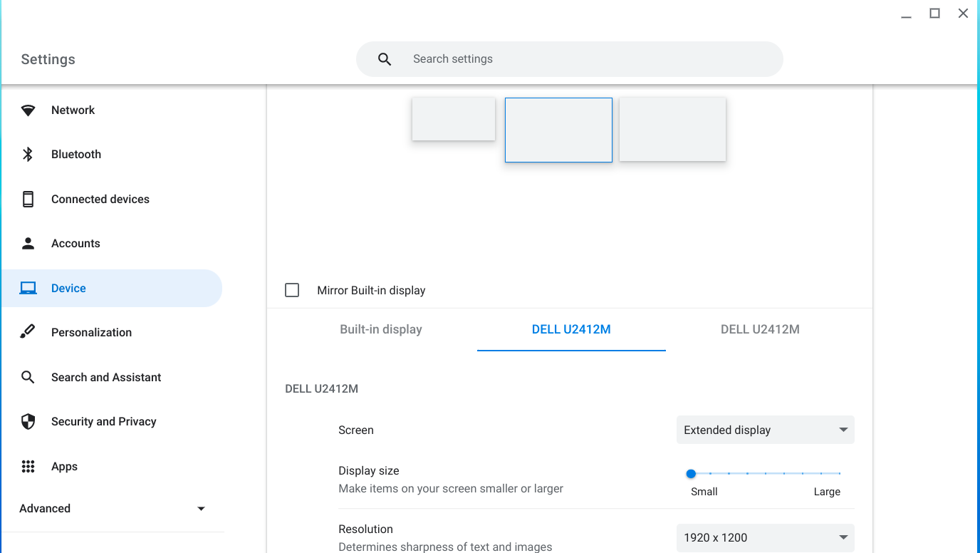Close the Settings window

pos(963,14)
